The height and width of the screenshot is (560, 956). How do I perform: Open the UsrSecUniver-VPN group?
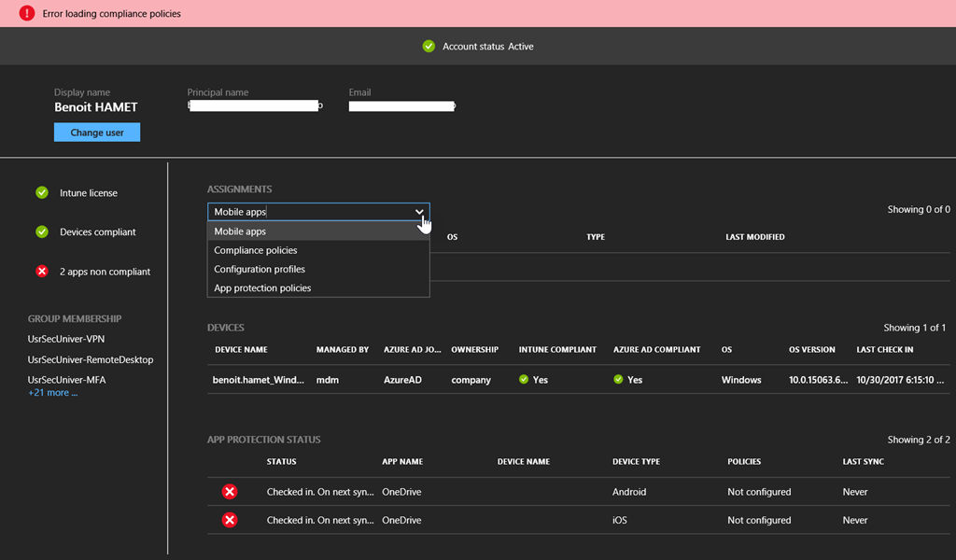tap(67, 339)
